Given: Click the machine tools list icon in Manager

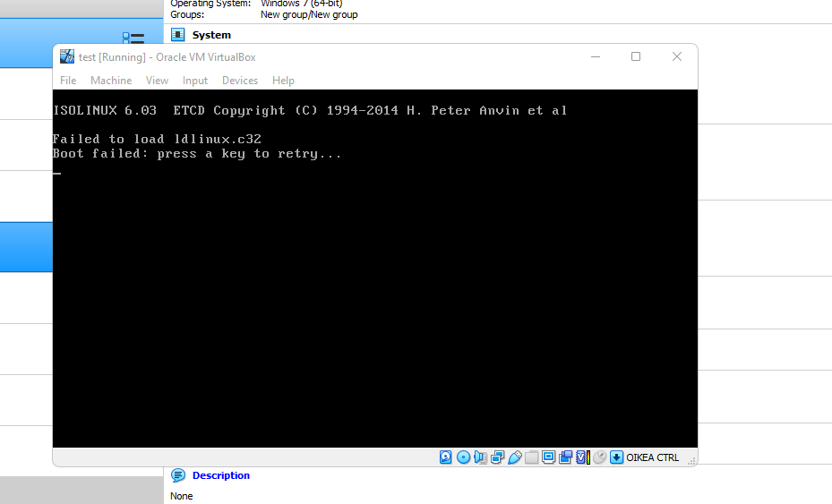Looking at the screenshot, I should pos(133,38).
